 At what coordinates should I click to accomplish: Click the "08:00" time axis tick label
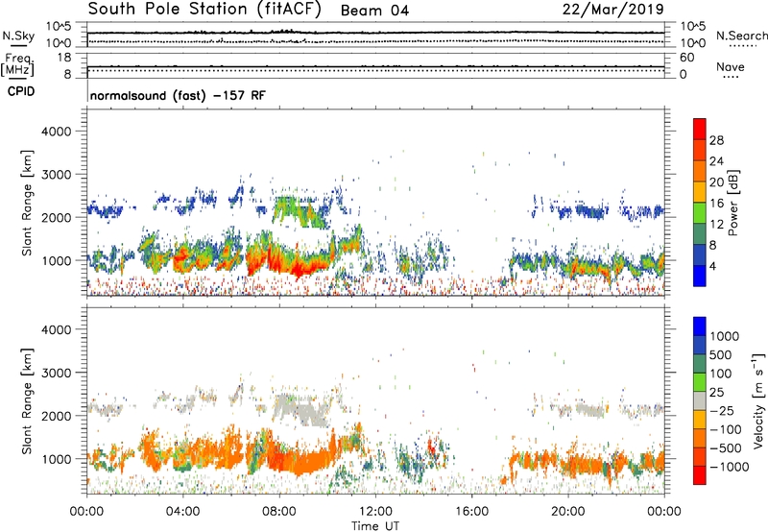(x=279, y=512)
